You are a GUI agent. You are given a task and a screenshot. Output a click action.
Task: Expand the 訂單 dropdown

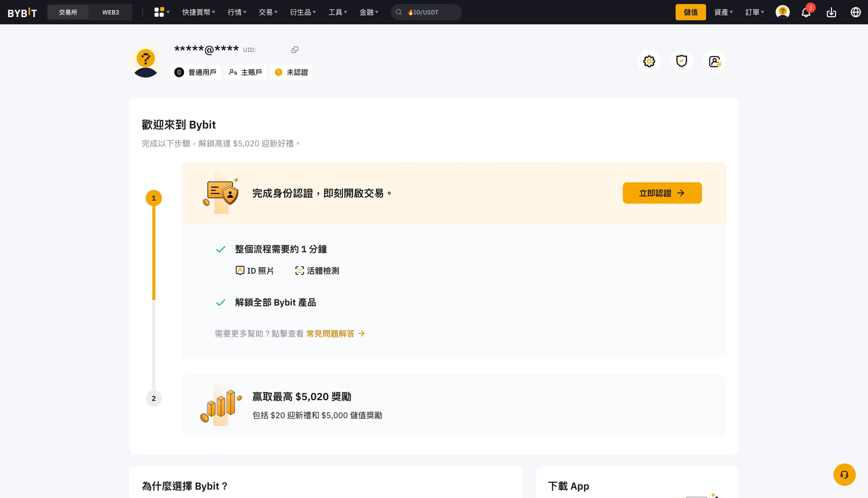point(755,12)
